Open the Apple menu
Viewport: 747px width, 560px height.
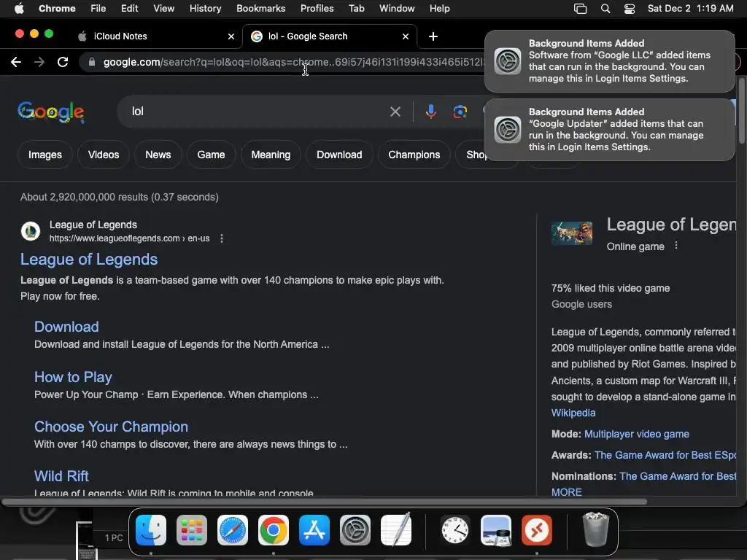tap(19, 9)
